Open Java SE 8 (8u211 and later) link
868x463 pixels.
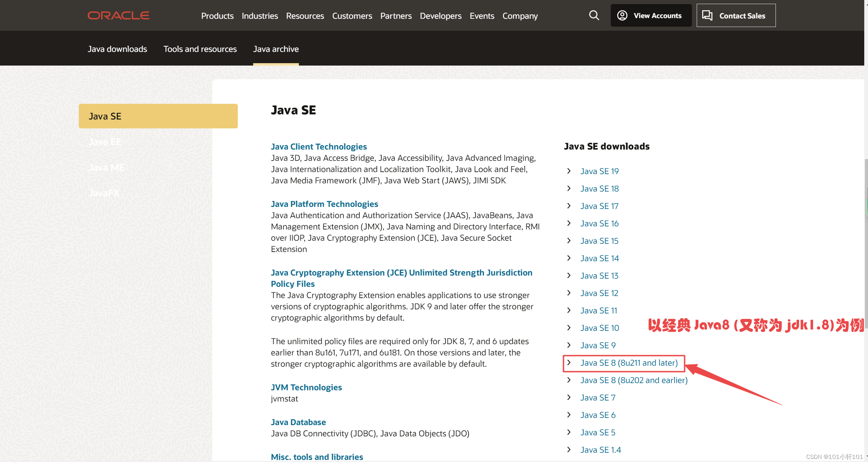click(x=629, y=363)
